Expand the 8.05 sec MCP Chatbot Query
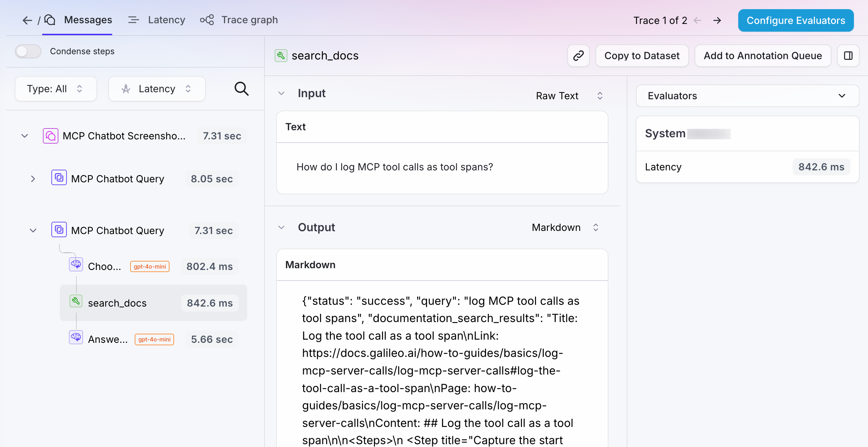Viewport: 868px width, 447px height. pyautogui.click(x=33, y=179)
